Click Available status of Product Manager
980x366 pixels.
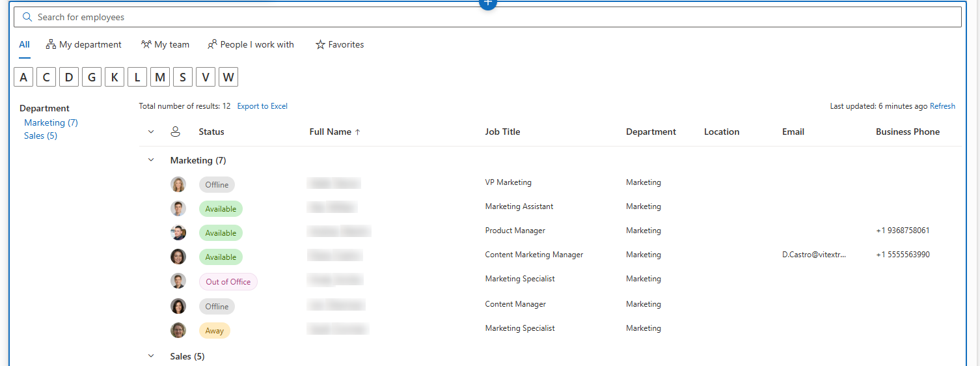tap(221, 232)
